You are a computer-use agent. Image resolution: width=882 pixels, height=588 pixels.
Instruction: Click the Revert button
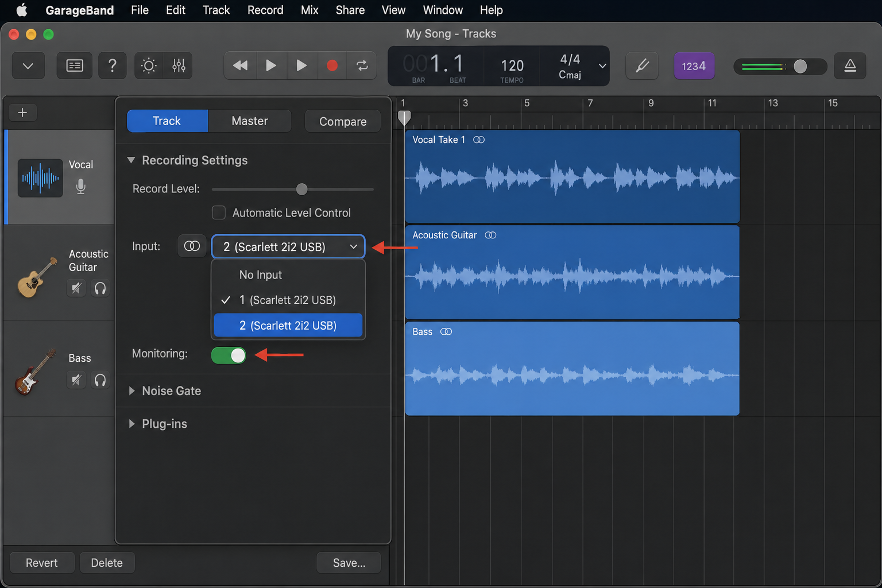[x=42, y=563]
